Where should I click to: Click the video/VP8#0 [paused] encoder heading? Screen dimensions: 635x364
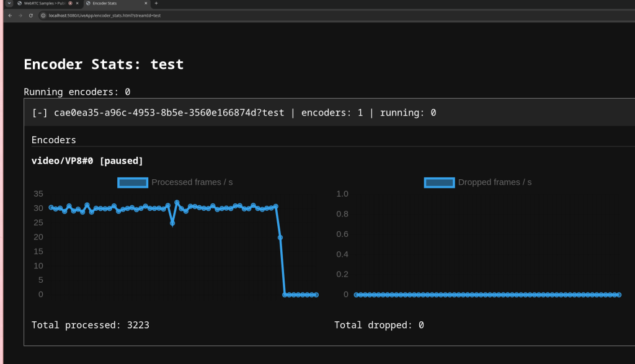[87, 161]
